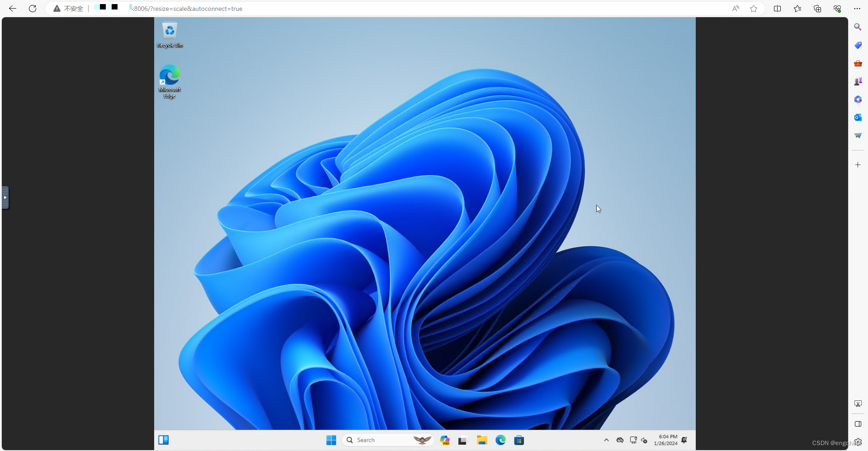Open the browser Settings and more menu

coord(857,9)
